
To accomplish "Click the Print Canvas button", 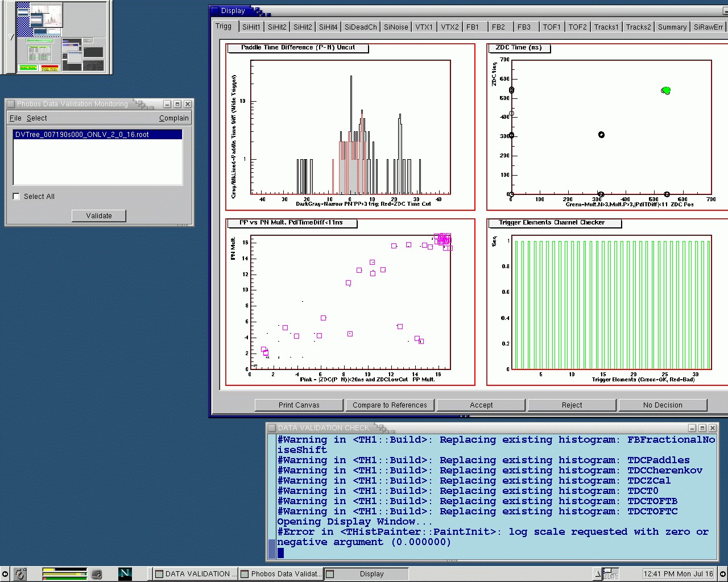I will pyautogui.click(x=299, y=405).
